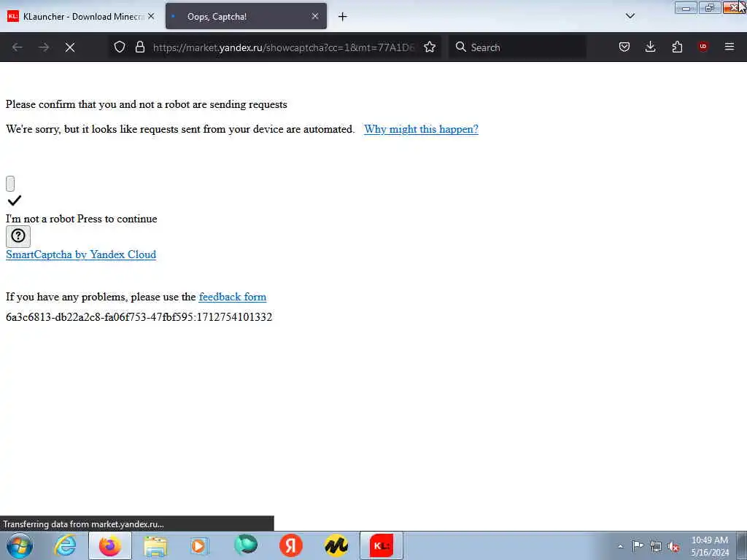Image resolution: width=747 pixels, height=560 pixels.
Task: Expand the list all tabs chevron
Action: point(630,16)
